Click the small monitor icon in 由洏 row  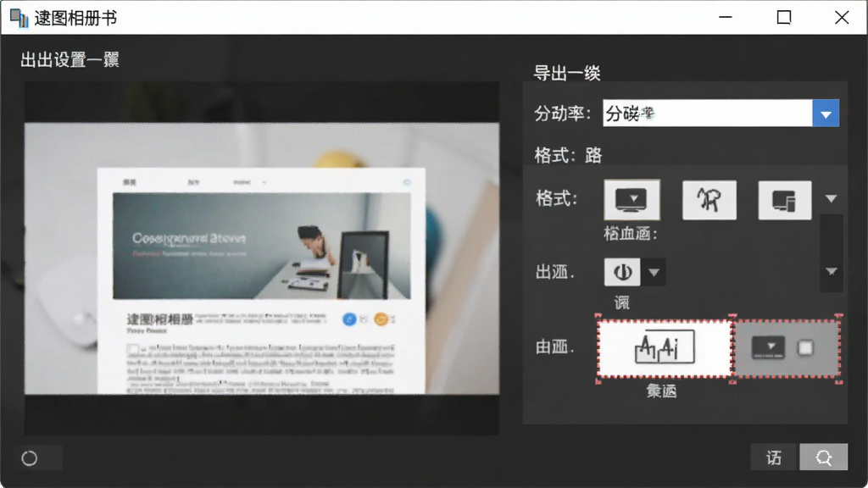tap(768, 347)
